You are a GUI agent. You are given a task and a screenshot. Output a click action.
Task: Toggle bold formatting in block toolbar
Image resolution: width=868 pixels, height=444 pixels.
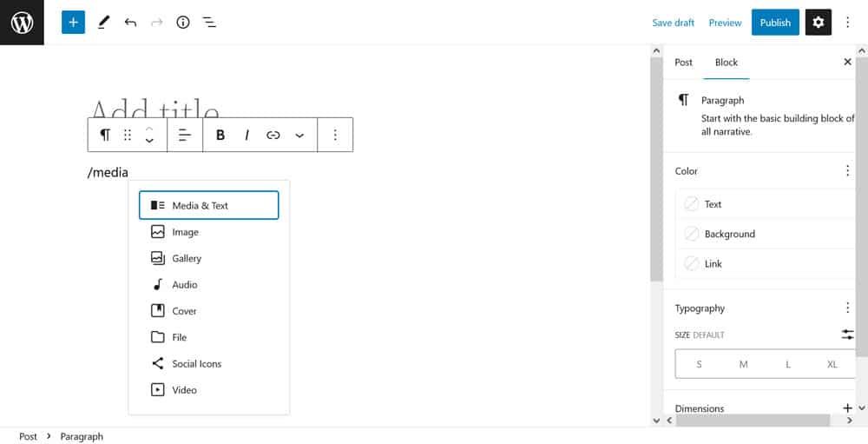(x=220, y=135)
